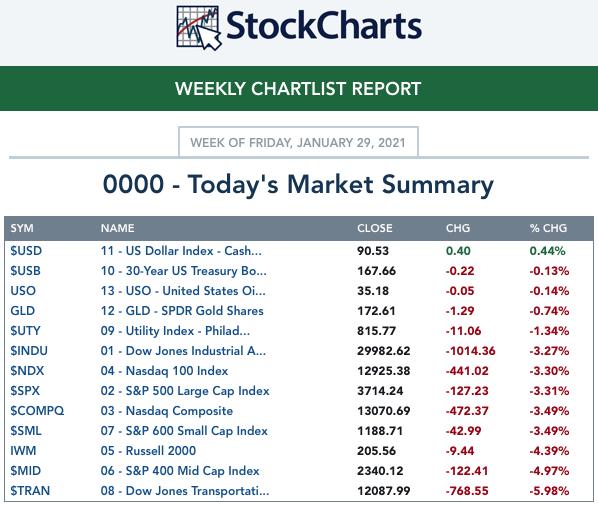Open S&P 400 Mid Cap Index link

coord(180,471)
